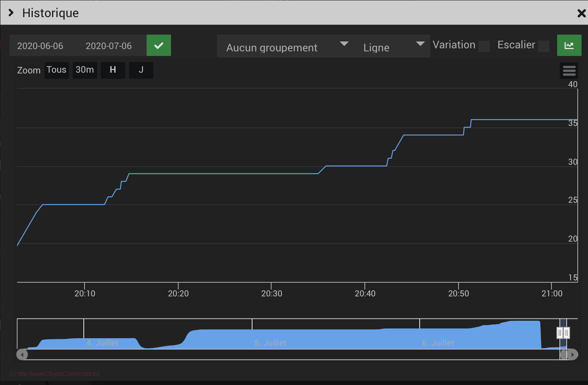
Task: Set zoom to Tous
Action: coord(57,70)
